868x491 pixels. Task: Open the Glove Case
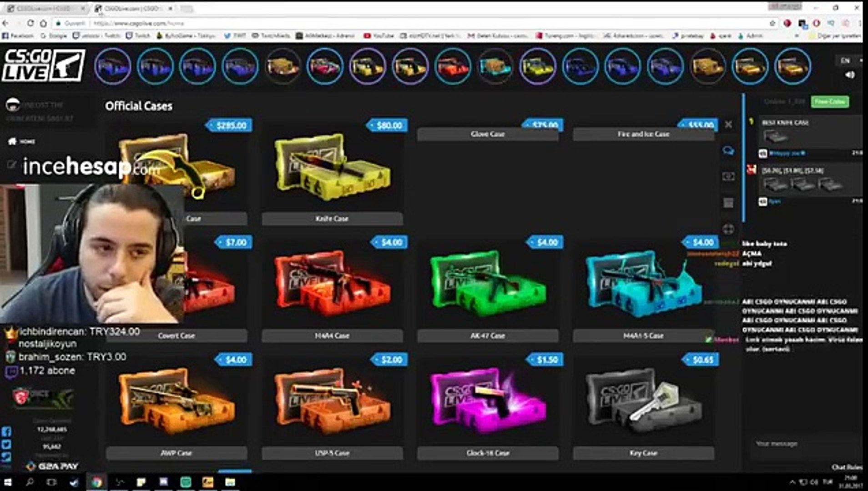coord(488,134)
